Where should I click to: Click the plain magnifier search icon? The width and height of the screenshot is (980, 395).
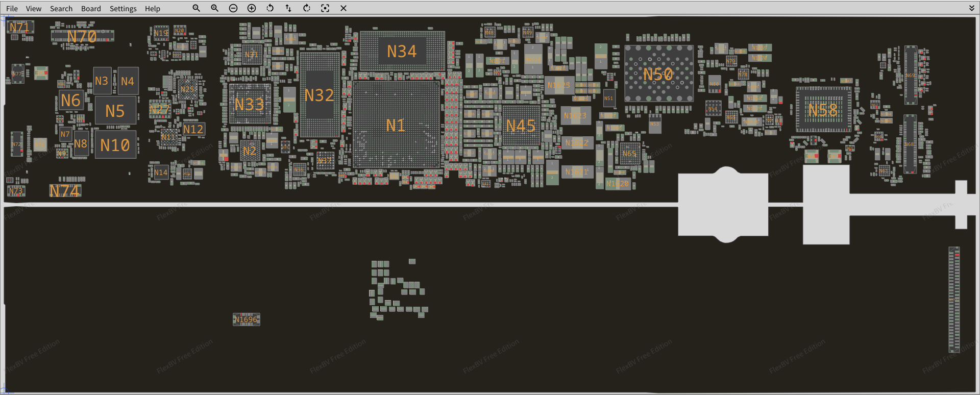(x=196, y=8)
